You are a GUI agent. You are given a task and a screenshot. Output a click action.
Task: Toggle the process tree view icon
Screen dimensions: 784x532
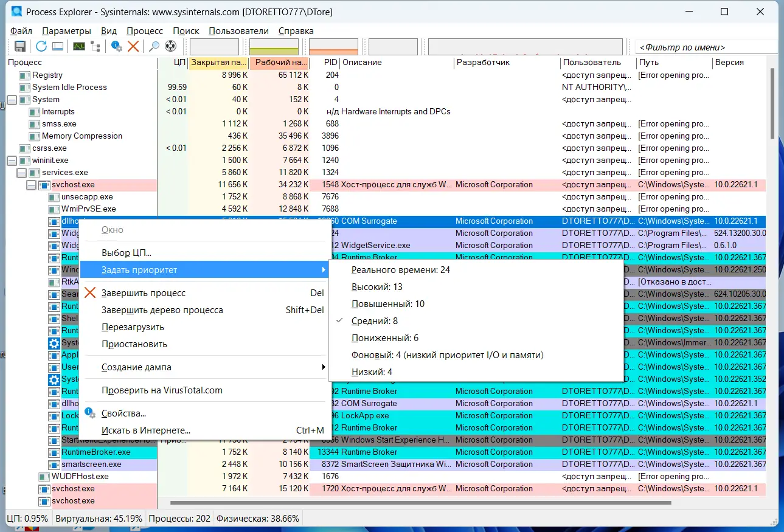click(95, 46)
